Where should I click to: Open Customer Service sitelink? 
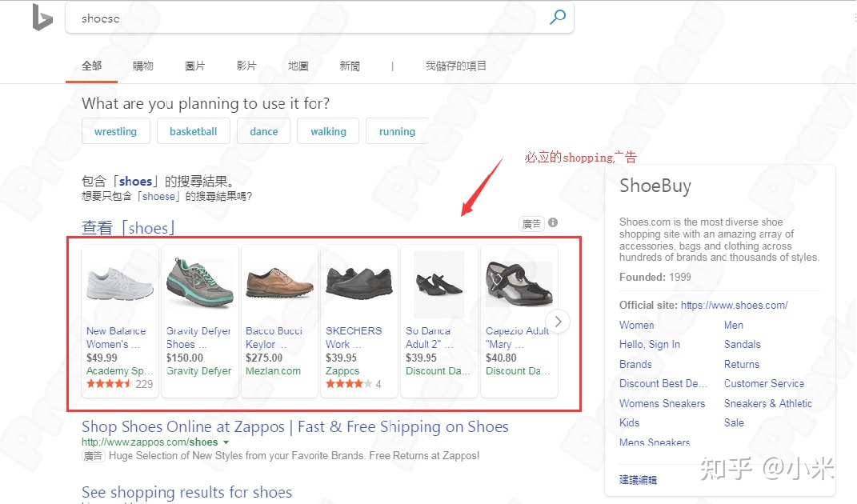point(764,383)
